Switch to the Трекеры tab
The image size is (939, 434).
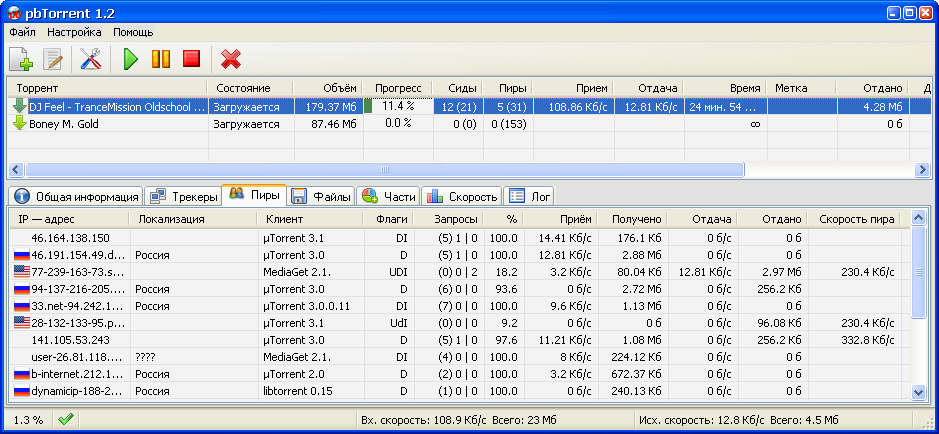tap(182, 196)
